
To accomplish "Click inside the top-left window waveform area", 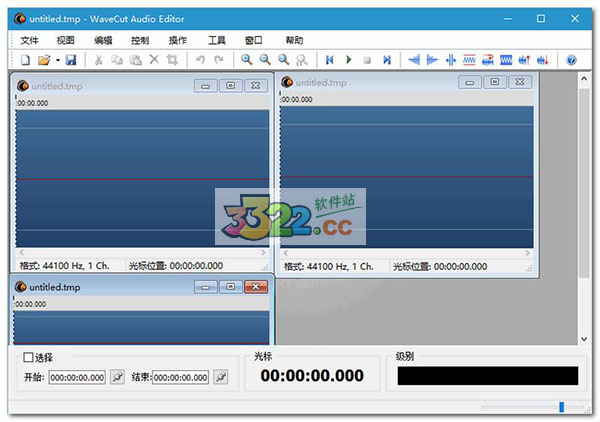I will pos(142,178).
